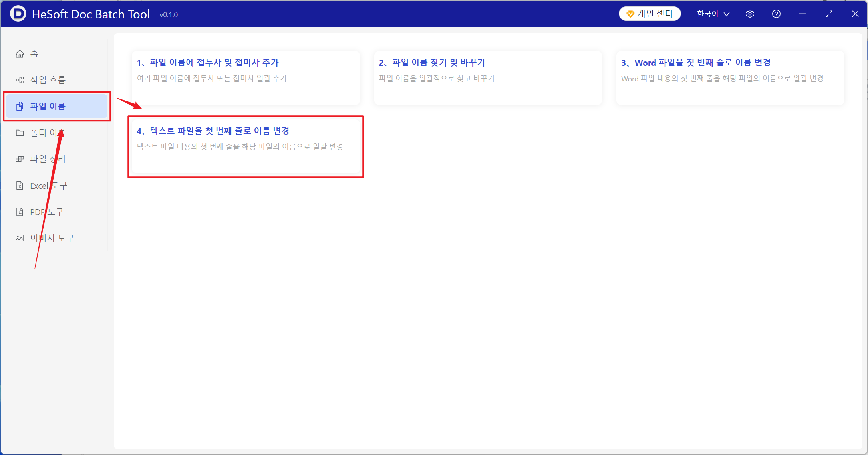Screen dimensions: 868x455
Task: Click the workflow icon beside 작업 흐름
Action: tap(20, 80)
